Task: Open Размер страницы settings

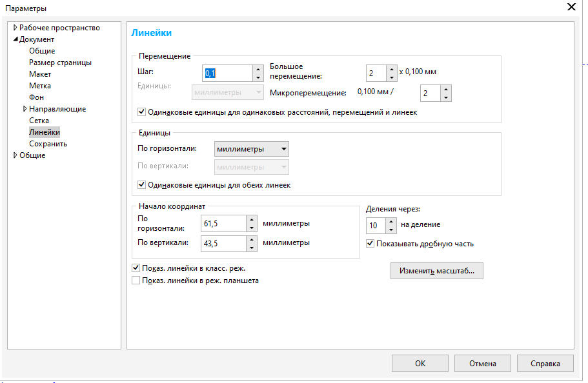Action: click(x=61, y=62)
